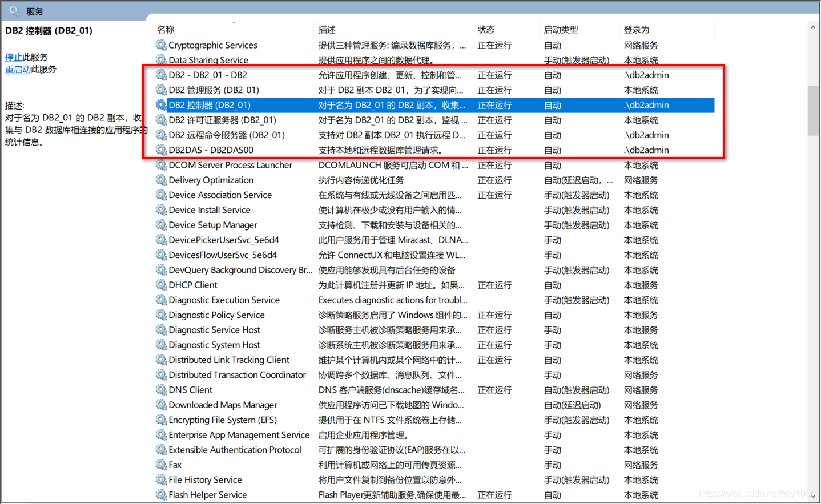
Task: Click the 服务 magnifier icon in header
Action: [14, 10]
